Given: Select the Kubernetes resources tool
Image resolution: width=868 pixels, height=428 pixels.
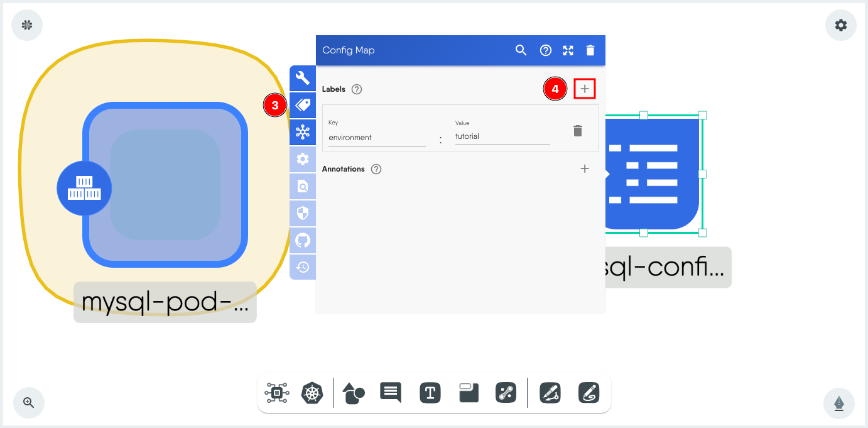Looking at the screenshot, I should [x=313, y=393].
